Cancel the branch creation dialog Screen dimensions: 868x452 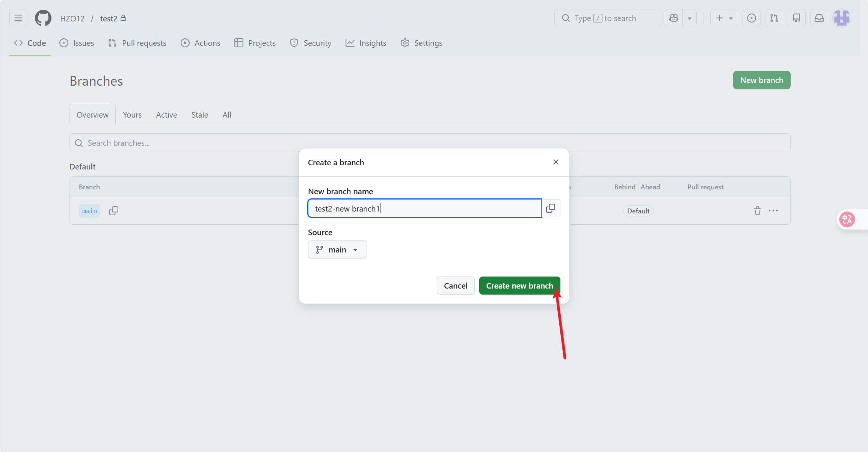click(455, 286)
